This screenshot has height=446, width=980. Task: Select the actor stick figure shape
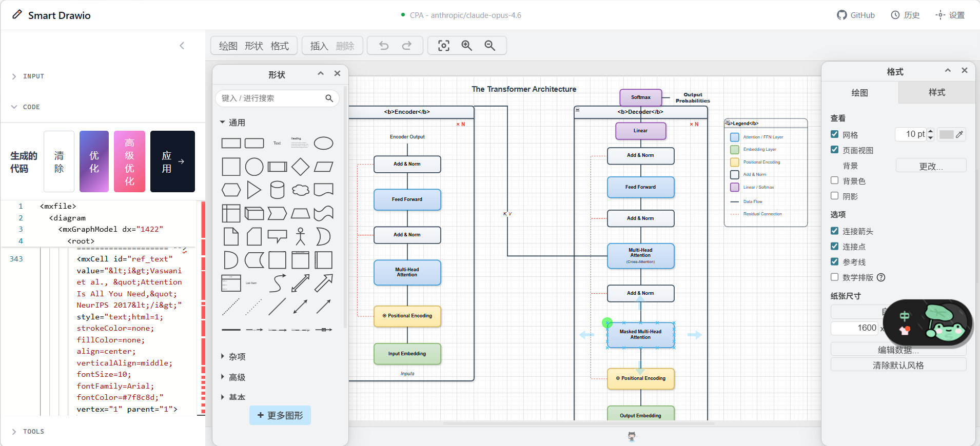coord(300,236)
